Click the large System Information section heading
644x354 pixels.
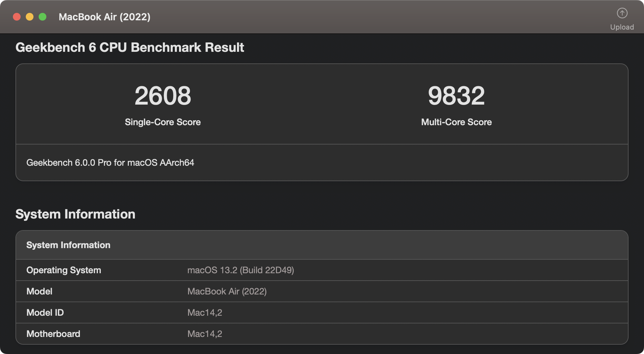tap(75, 214)
